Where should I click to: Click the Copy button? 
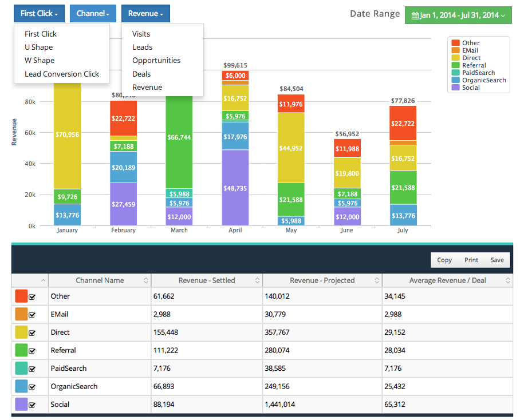444,260
